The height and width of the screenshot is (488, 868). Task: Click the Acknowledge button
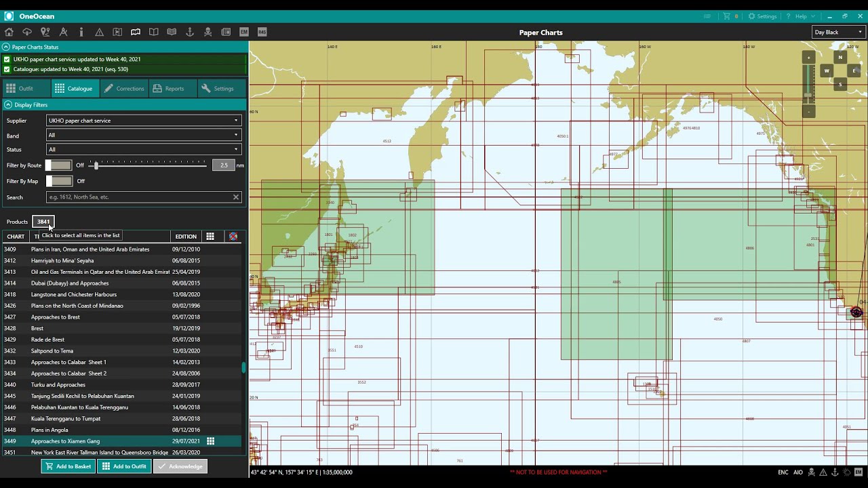click(x=180, y=466)
